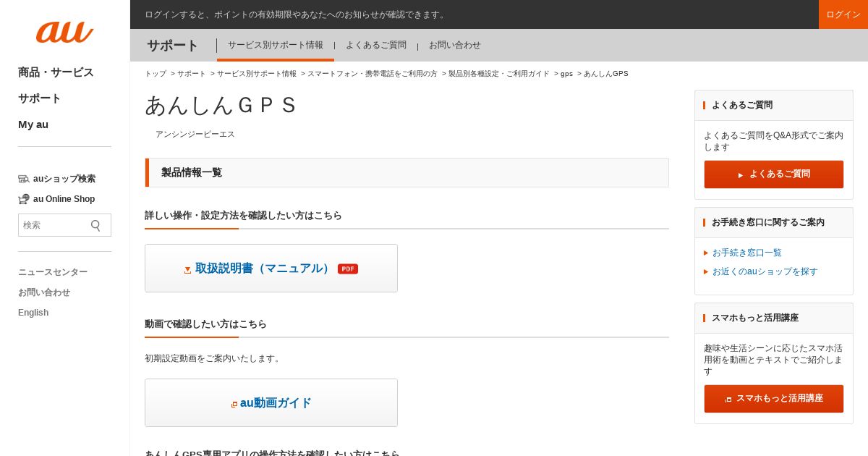This screenshot has height=456, width=868.
Task: Click the スマホもっと活用講座 red button
Action: click(x=774, y=399)
